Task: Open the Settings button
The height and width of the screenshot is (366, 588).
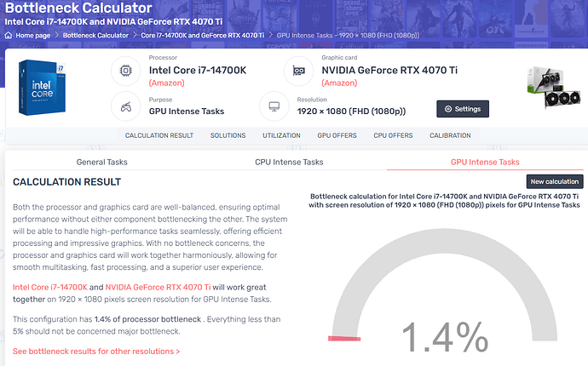Action: (463, 109)
